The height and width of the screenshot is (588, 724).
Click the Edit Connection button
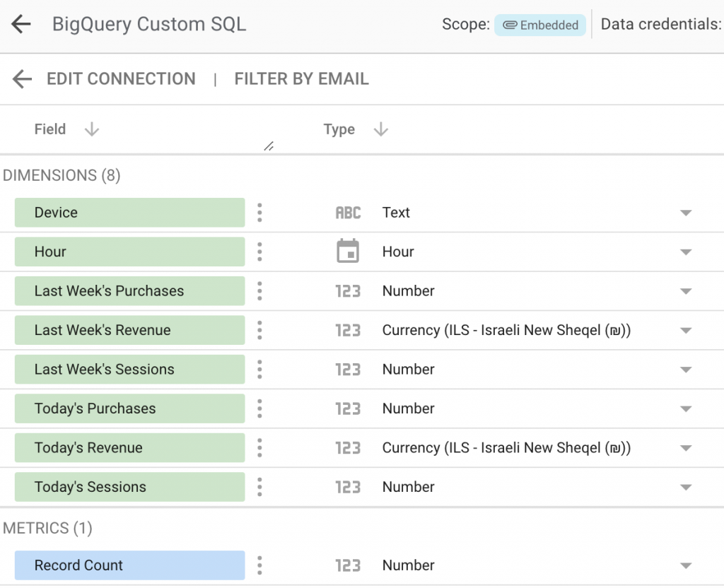click(121, 79)
